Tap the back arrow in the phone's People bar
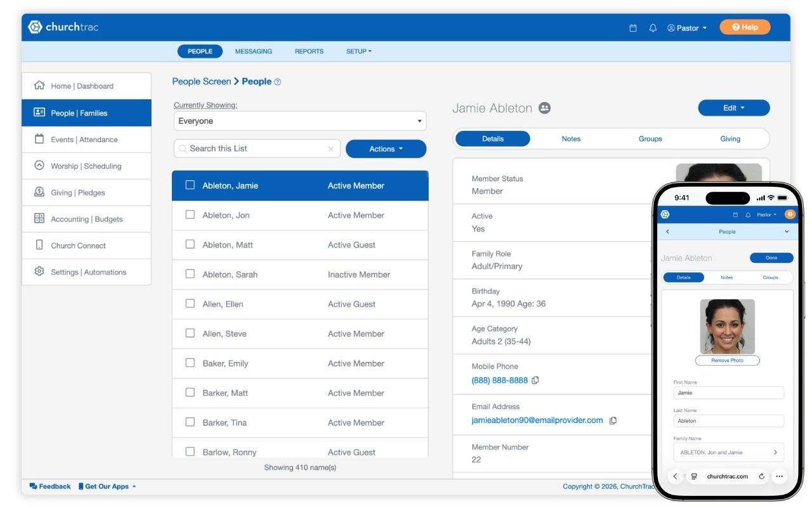The height and width of the screenshot is (508, 812). tap(667, 232)
